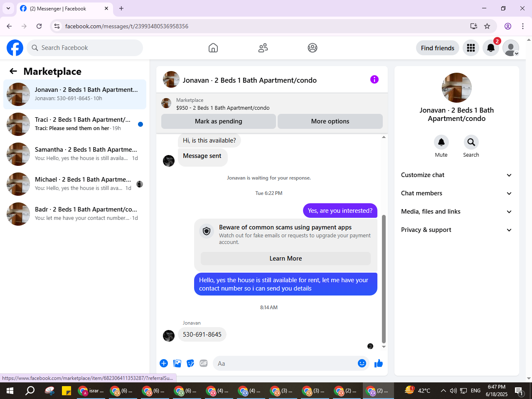Bookmark this tab with the star icon
This screenshot has height=399, width=532.
(x=487, y=26)
